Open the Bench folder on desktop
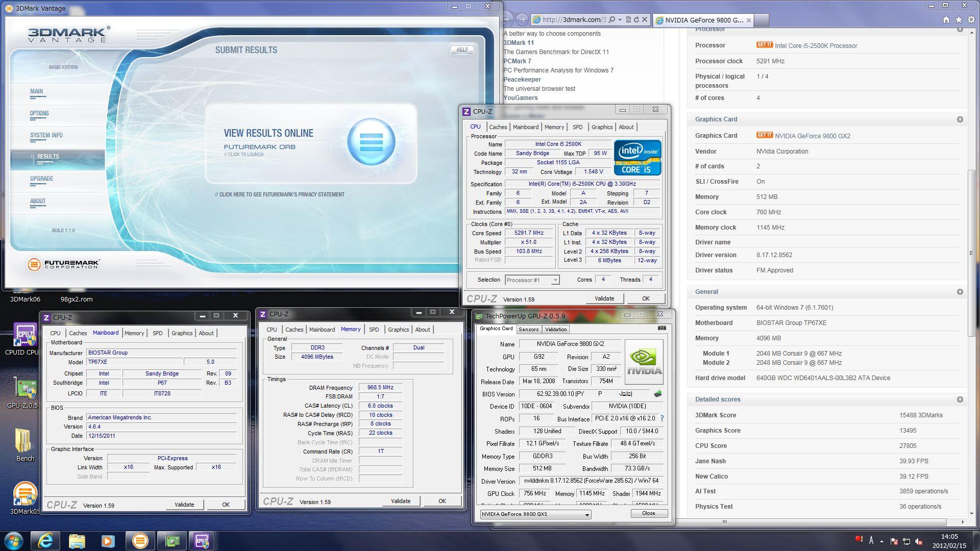The width and height of the screenshot is (980, 551). click(24, 445)
